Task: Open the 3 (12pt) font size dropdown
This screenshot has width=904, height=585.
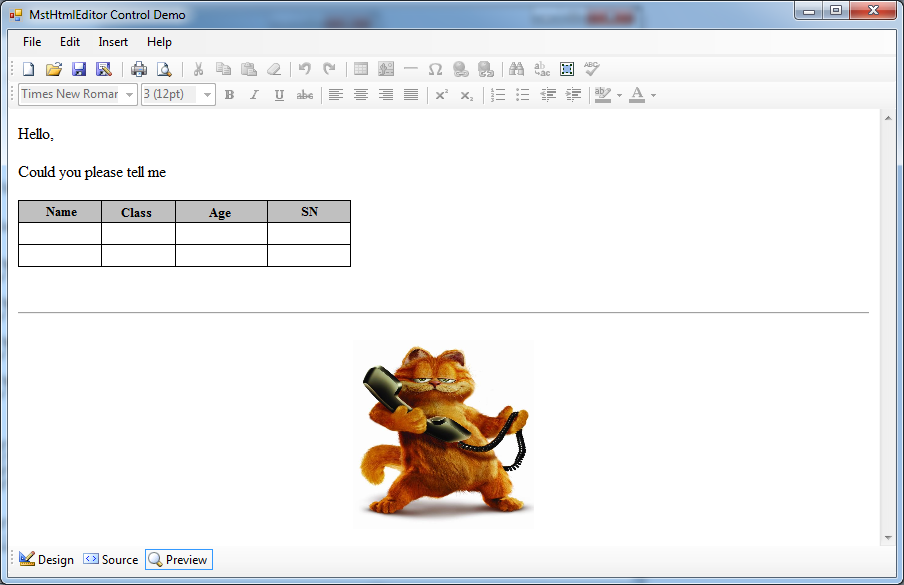Action: [x=208, y=95]
